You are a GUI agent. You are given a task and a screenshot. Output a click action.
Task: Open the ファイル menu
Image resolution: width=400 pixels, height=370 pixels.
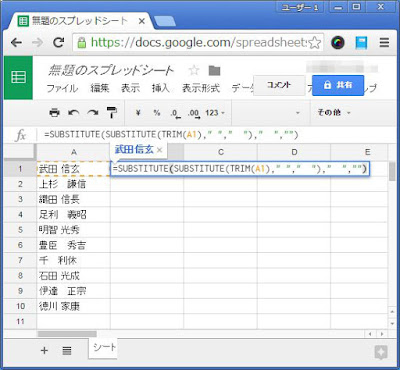tap(62, 88)
